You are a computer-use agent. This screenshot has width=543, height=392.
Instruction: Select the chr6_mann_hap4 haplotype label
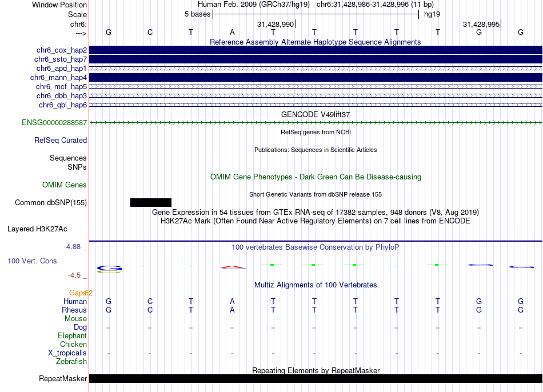[x=58, y=78]
